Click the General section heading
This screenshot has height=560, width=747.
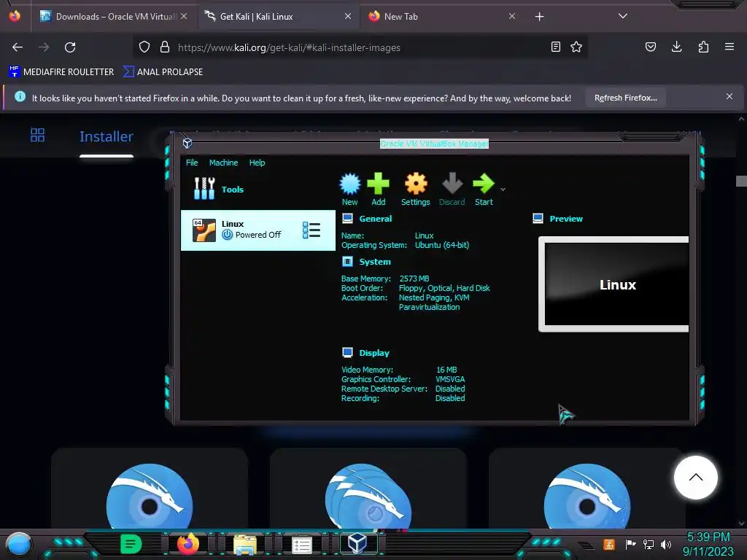(376, 219)
